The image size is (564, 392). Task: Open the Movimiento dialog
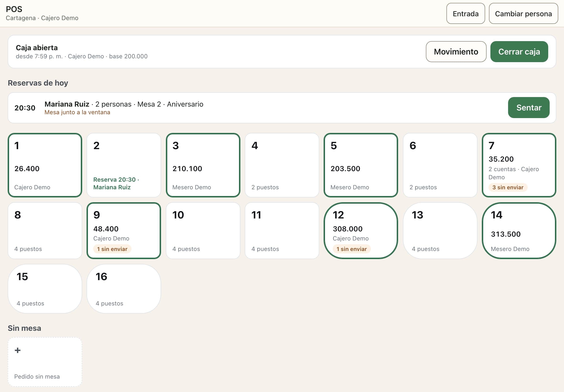(456, 52)
